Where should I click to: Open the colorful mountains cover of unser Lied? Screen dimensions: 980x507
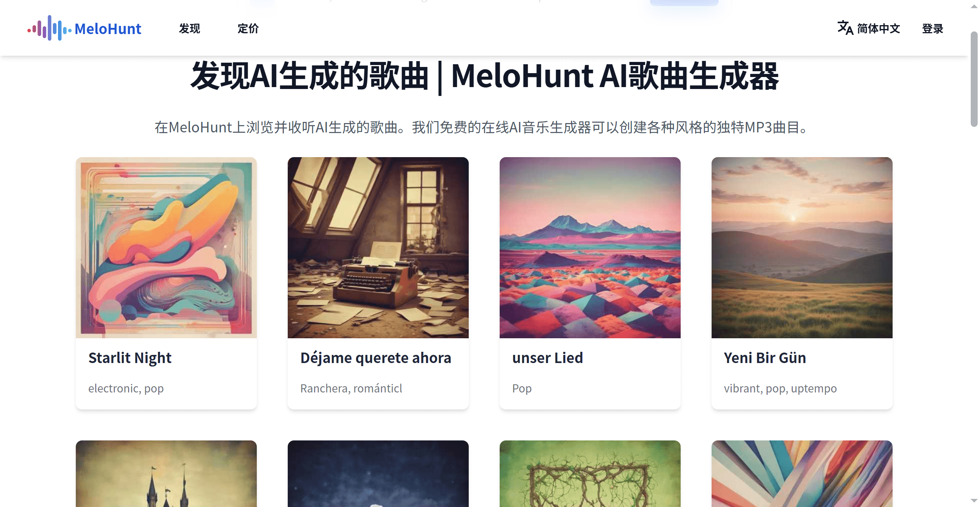590,248
